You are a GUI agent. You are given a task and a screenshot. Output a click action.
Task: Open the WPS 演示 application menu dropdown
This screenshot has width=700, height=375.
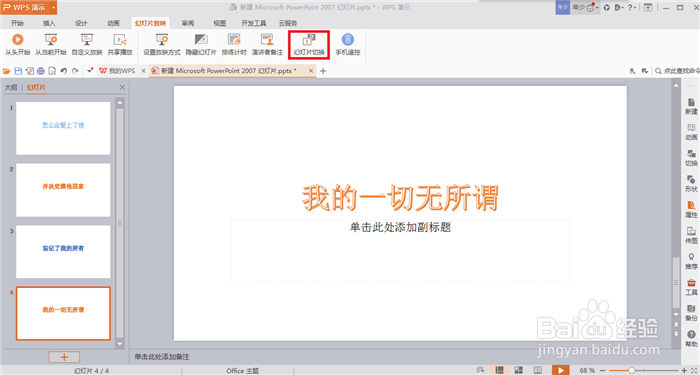pyautogui.click(x=54, y=8)
